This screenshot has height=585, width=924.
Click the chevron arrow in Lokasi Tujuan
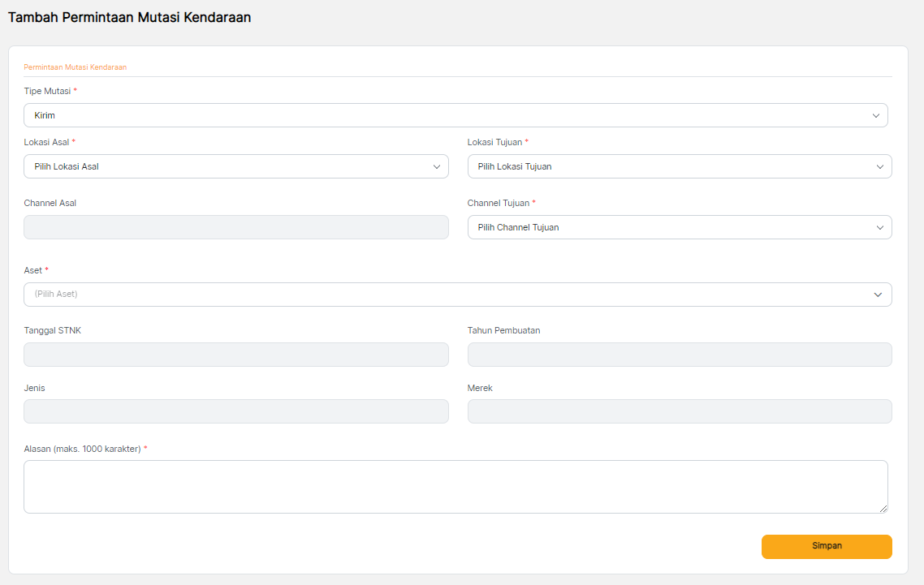click(x=879, y=167)
